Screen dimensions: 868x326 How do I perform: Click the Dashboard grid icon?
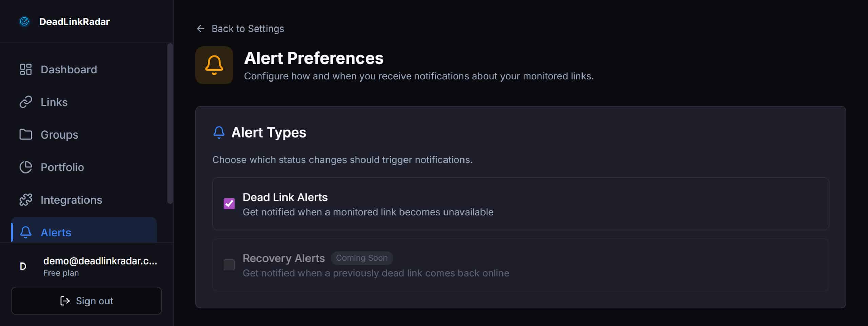point(26,69)
